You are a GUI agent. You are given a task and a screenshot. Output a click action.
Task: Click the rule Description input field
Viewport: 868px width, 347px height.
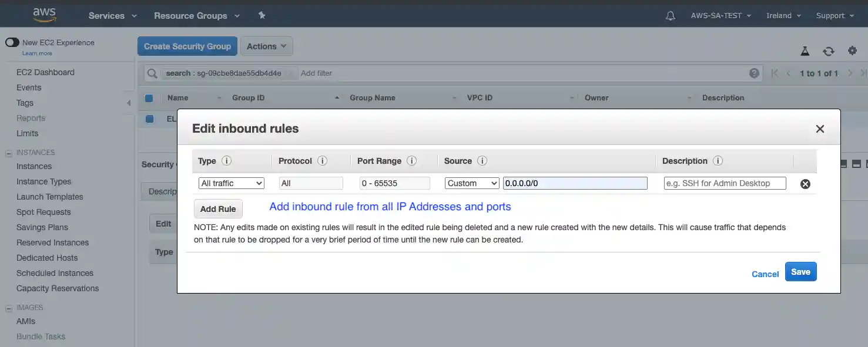click(725, 183)
